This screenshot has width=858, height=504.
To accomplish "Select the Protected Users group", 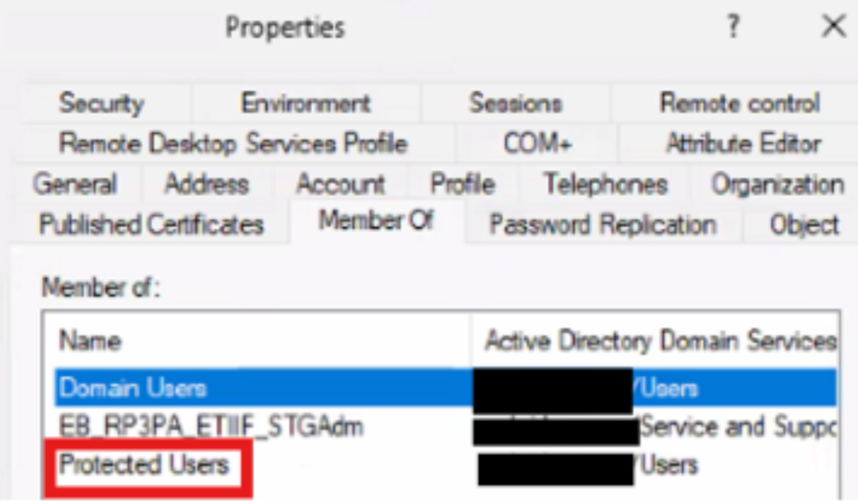I will pyautogui.click(x=144, y=465).
